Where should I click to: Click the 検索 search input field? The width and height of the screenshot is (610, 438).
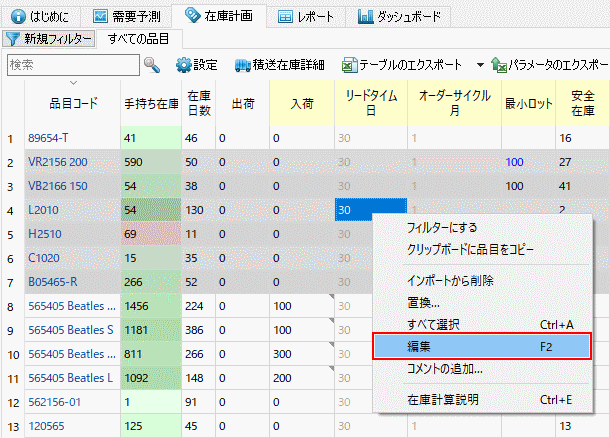(x=70, y=65)
